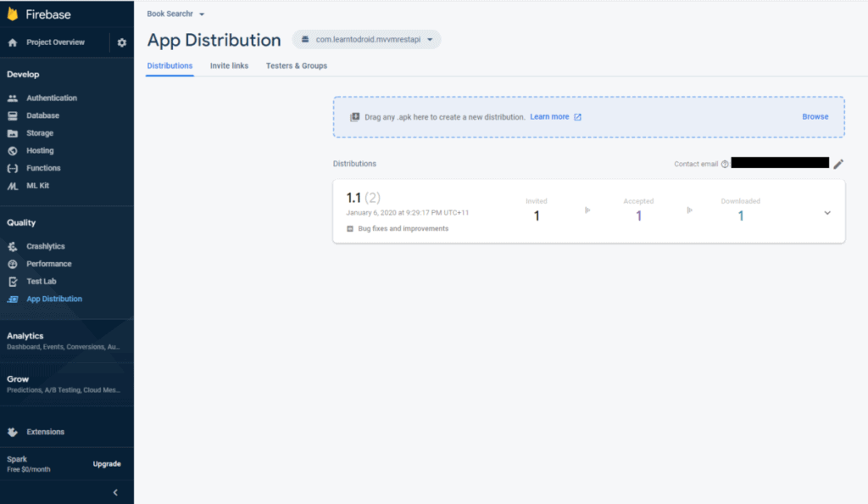Screen dimensions: 868x504
Task: Click Upgrade on the Spark plan
Action: point(106,464)
